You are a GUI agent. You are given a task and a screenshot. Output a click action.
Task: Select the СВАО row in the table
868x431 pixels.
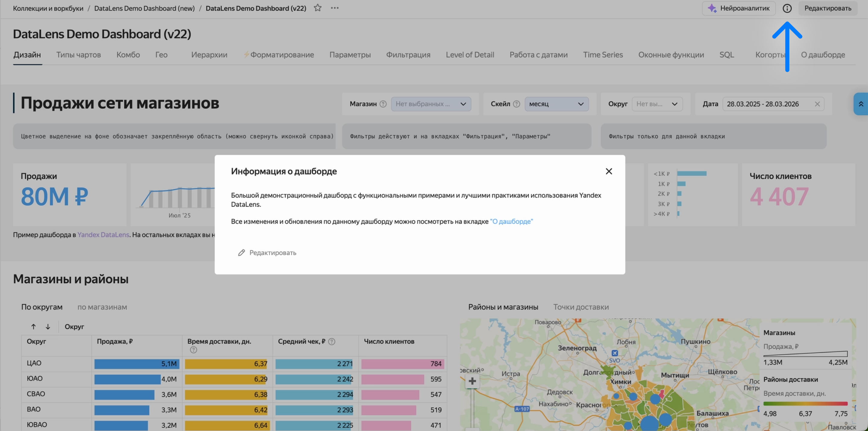[x=234, y=394]
